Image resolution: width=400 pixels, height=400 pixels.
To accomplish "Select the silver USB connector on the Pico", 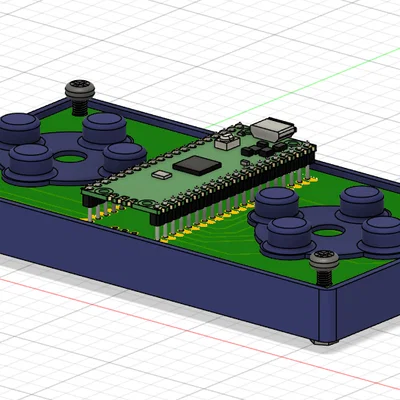I will (x=273, y=128).
